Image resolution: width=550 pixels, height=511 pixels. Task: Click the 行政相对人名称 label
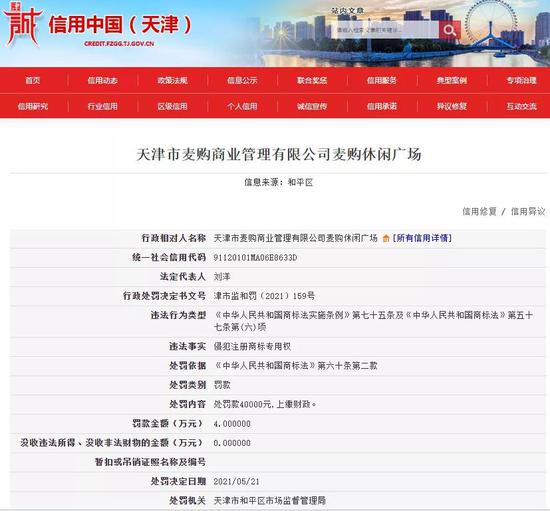174,238
